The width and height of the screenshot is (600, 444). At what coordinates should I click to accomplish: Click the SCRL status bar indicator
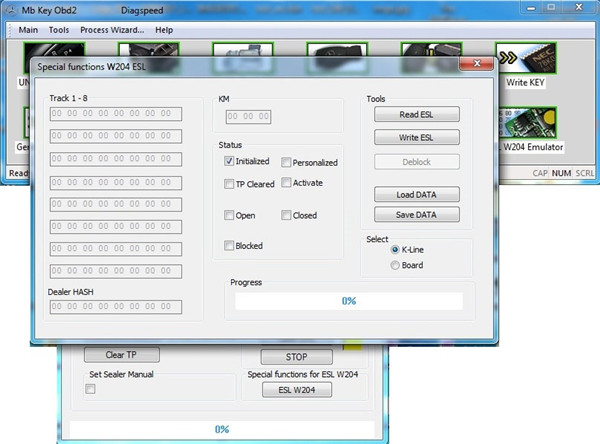(x=585, y=173)
